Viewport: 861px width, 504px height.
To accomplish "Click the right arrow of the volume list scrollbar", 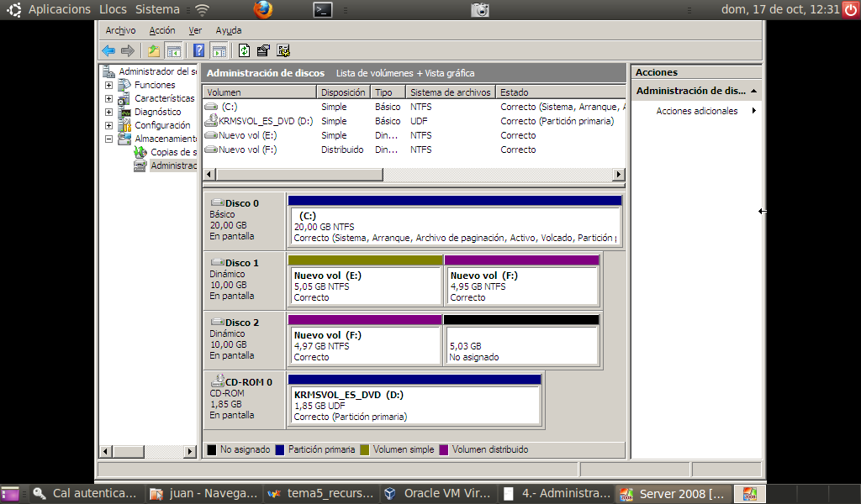I will point(619,175).
